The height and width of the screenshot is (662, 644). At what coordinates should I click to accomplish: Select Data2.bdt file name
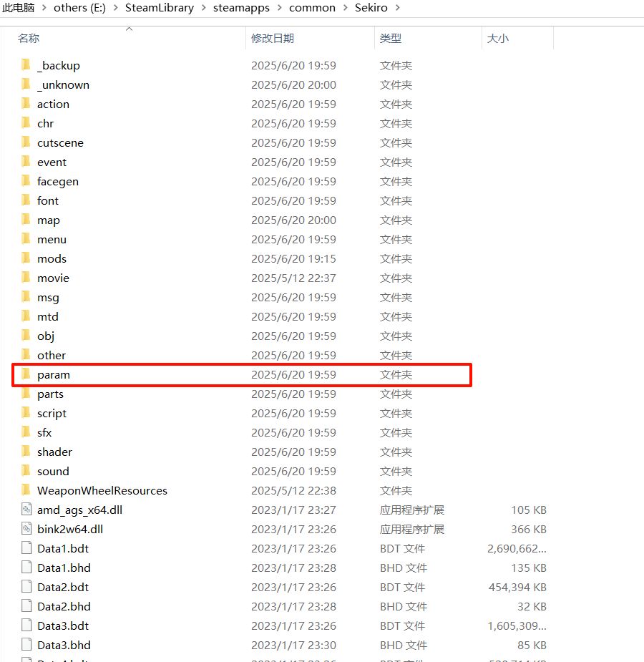coord(63,588)
